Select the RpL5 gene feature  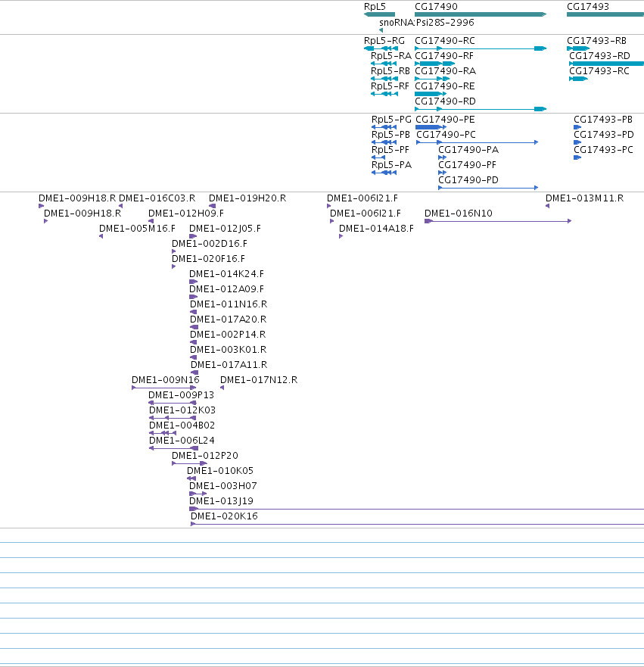point(379,14)
